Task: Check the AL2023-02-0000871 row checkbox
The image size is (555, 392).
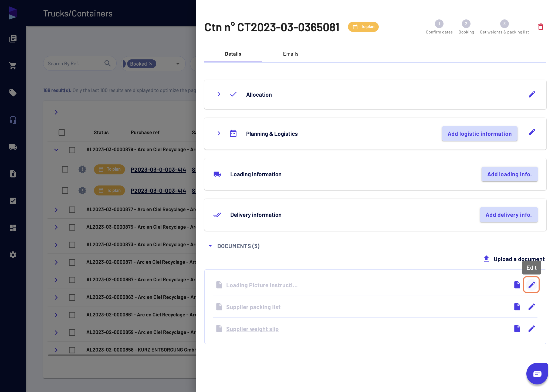Action: (72, 262)
